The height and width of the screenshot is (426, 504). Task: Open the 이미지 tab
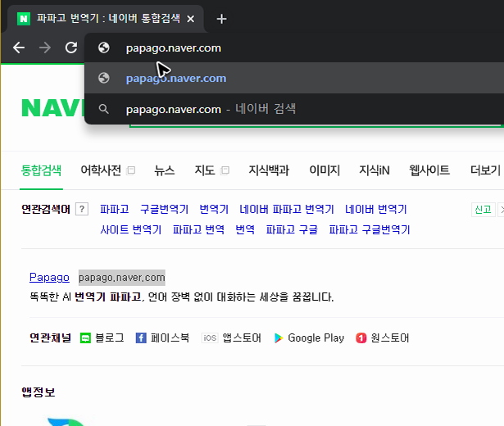point(325,170)
